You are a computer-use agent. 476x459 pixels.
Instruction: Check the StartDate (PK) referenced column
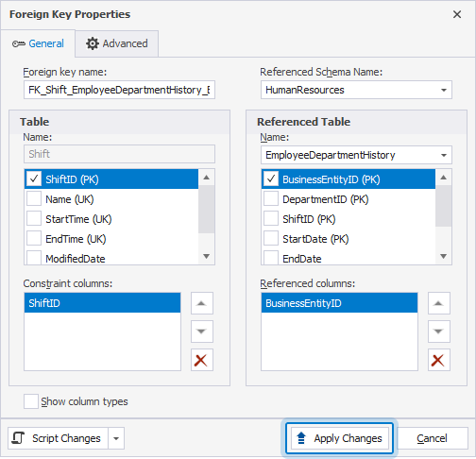(271, 239)
